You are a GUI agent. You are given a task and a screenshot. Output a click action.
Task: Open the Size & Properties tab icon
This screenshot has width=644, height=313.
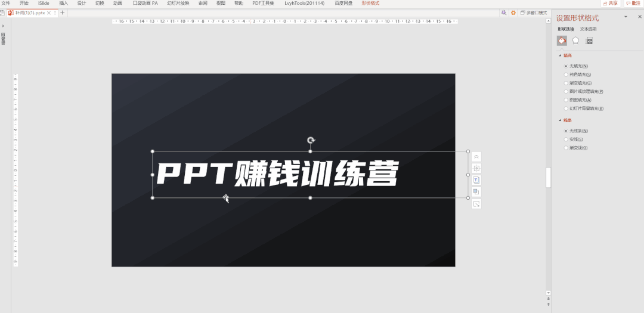tap(589, 41)
